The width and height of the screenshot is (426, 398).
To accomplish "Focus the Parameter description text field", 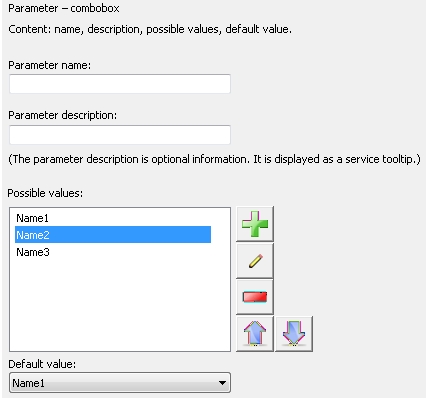I will (x=120, y=135).
